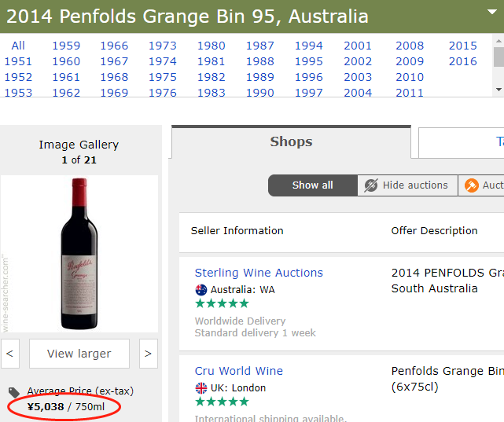Click the Australia: WA location text

coord(243,290)
